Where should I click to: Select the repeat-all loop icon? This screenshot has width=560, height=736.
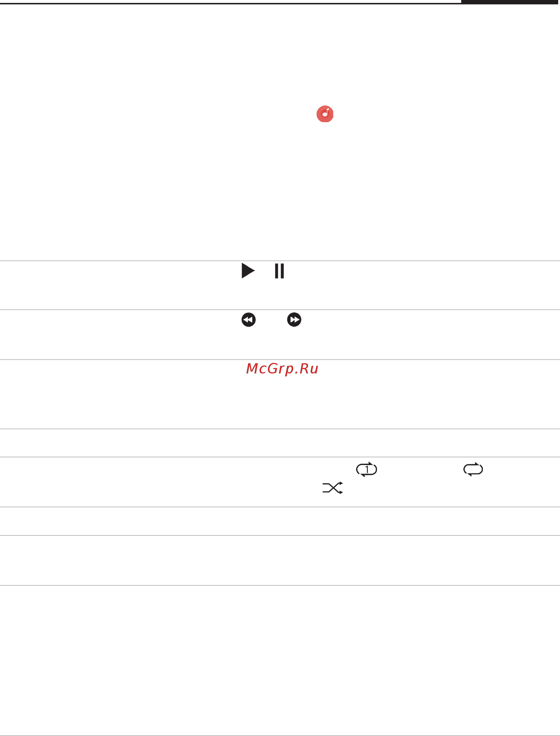[x=473, y=469]
